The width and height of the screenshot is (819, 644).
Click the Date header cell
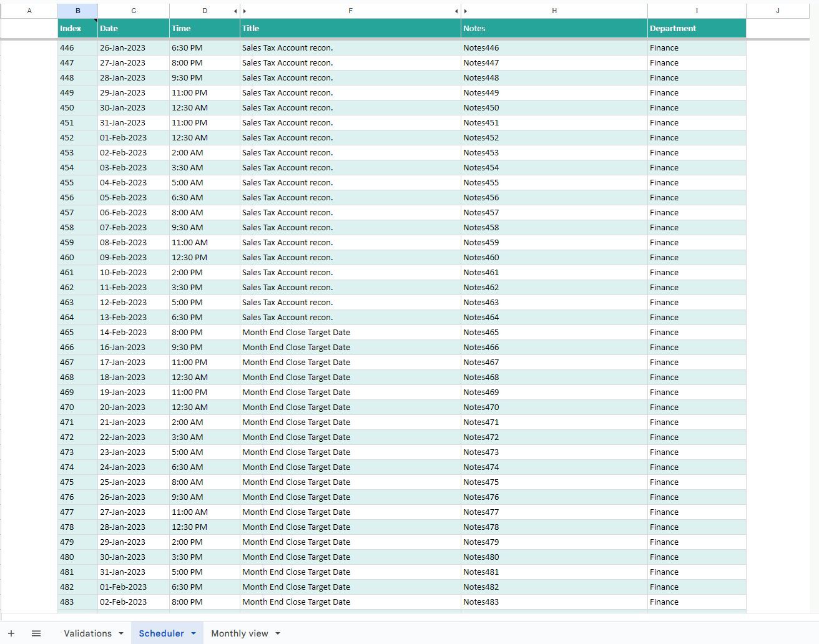click(134, 28)
